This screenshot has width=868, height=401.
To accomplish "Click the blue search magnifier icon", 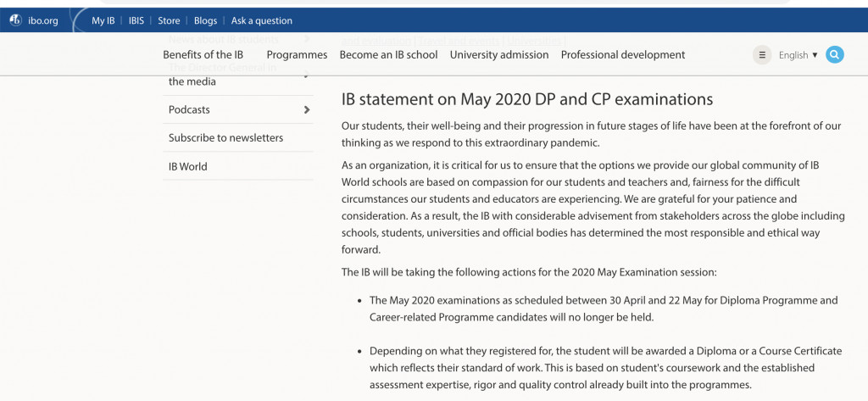I will (x=834, y=55).
